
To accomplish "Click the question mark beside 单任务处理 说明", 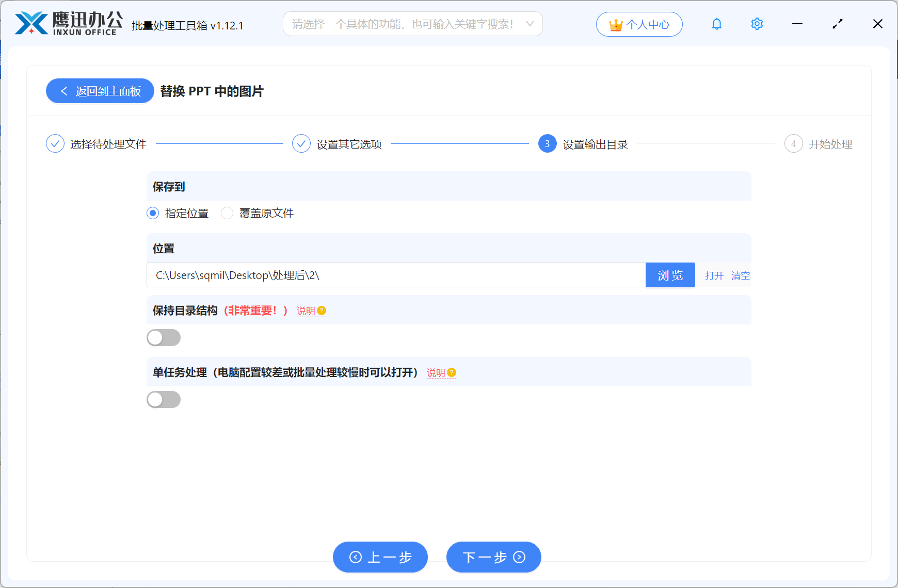I will click(x=452, y=372).
